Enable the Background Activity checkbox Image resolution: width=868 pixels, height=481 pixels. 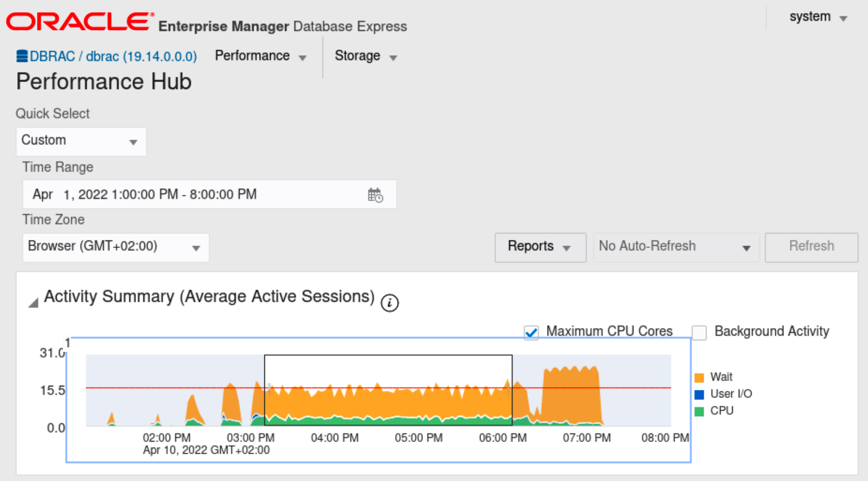[x=699, y=332]
